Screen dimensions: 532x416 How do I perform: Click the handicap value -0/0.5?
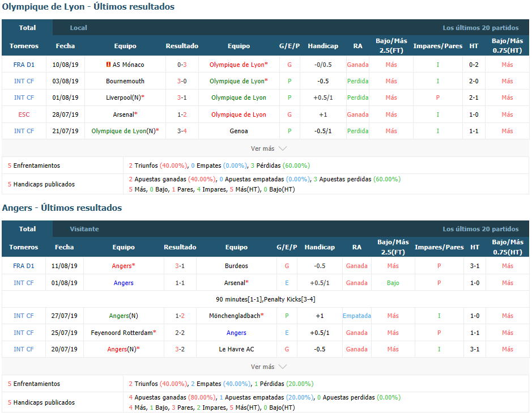[323, 65]
